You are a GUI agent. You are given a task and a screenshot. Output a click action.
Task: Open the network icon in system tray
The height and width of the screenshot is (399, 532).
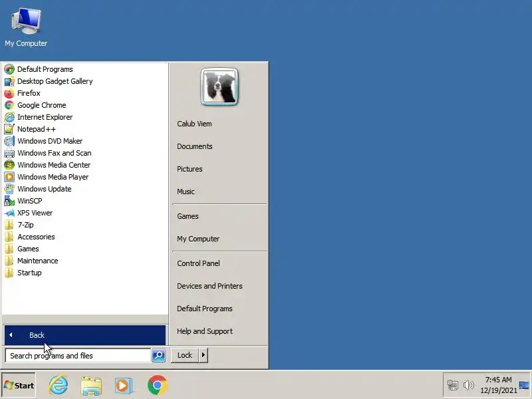click(x=453, y=385)
